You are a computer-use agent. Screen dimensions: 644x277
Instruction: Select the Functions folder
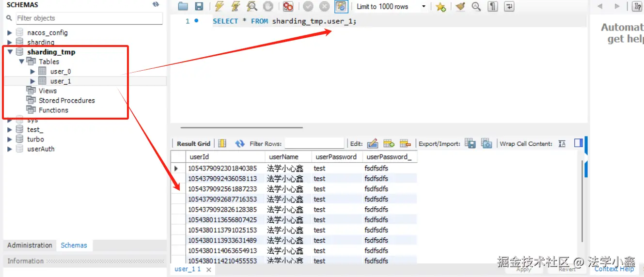[x=53, y=110]
